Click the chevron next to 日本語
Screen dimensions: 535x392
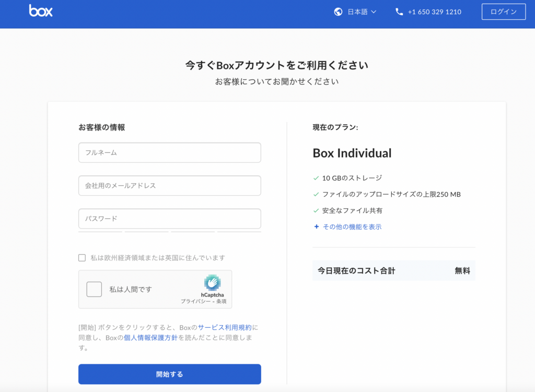click(374, 12)
